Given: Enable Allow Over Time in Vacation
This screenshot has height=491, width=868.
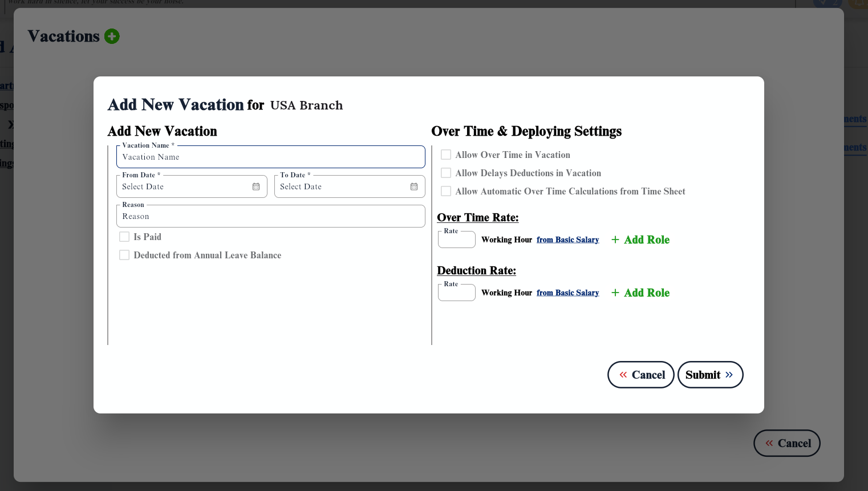Looking at the screenshot, I should pos(446,155).
